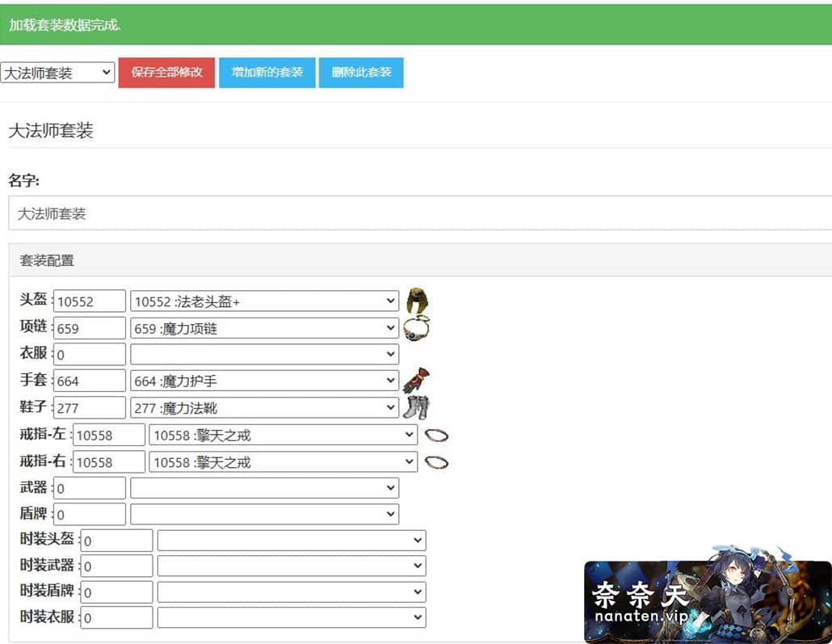
Task: Open the 武器 item dropdown
Action: tap(264, 487)
